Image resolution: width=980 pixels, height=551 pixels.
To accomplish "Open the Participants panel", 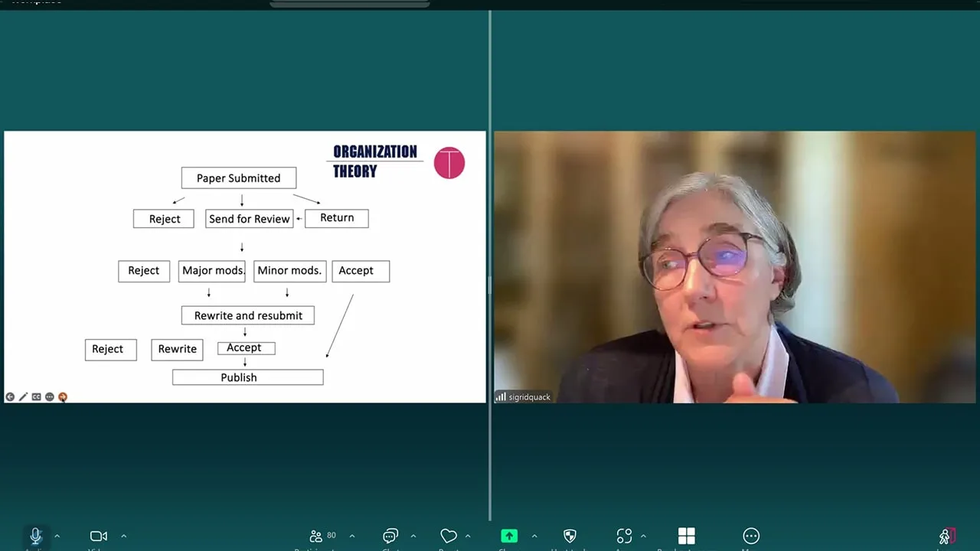I will (x=317, y=536).
